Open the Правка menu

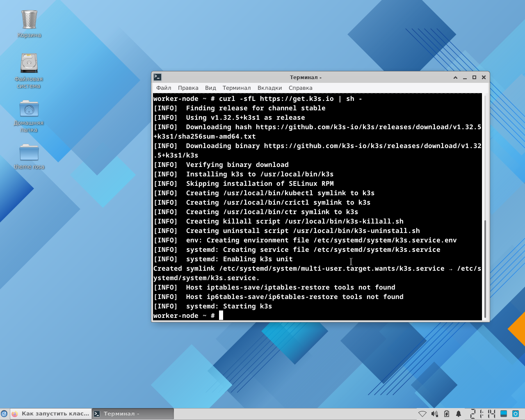[188, 88]
